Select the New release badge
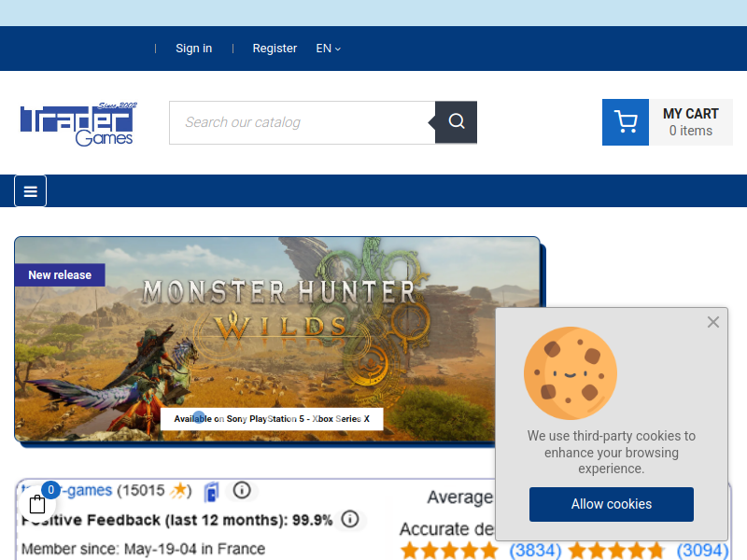747x560 pixels. pos(60,274)
